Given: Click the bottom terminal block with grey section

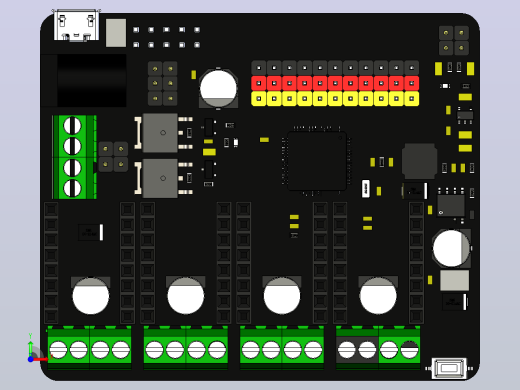Looking at the screenshot, I should point(378,348).
